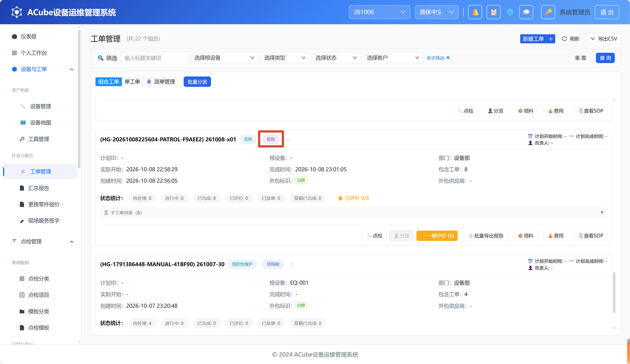The width and height of the screenshot is (630, 364).
Task: Click the 已完成: 8 status badge
Action: 207,198
